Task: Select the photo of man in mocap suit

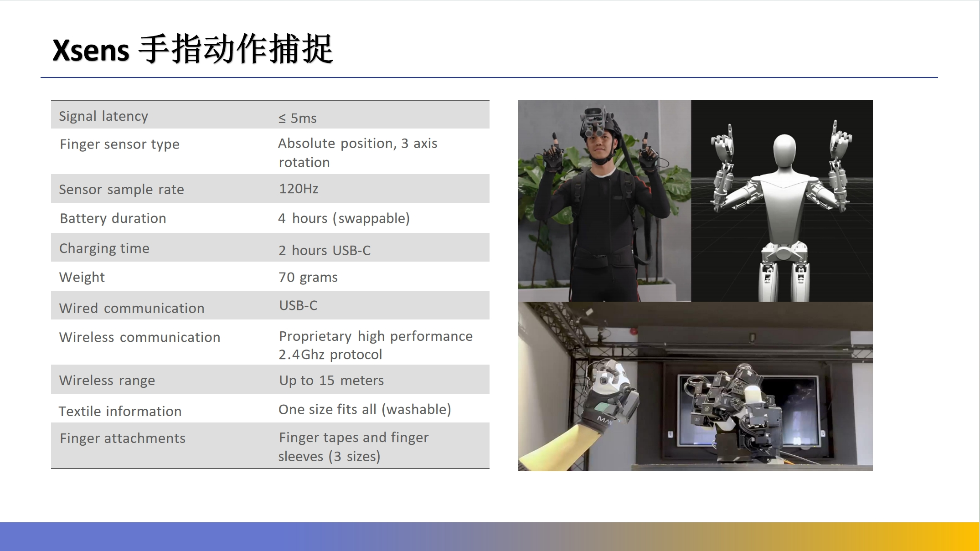Action: (x=604, y=201)
